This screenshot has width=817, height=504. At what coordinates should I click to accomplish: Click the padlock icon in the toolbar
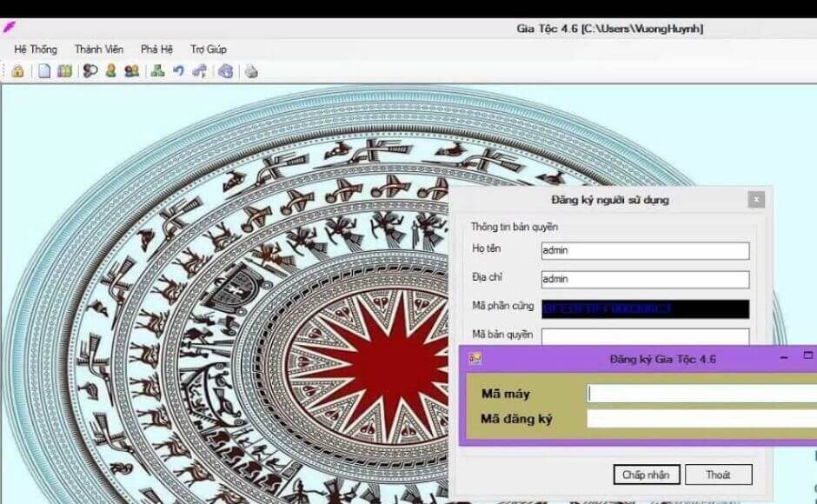pyautogui.click(x=17, y=71)
